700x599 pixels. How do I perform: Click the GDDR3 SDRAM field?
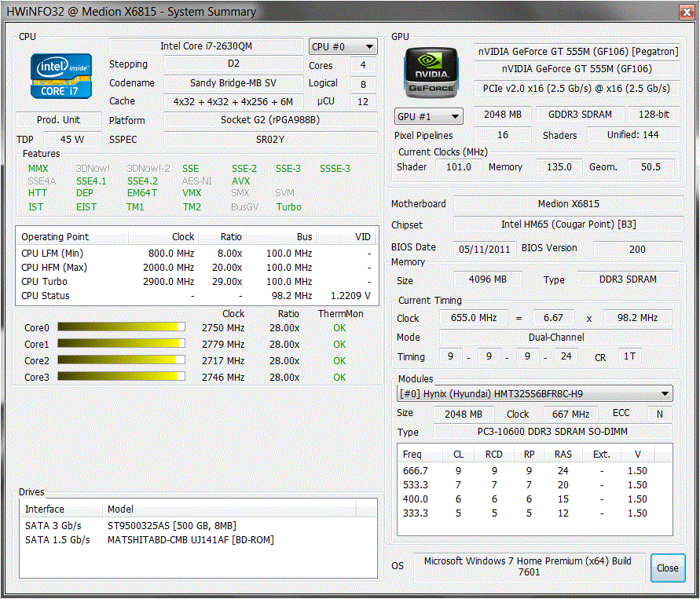580,114
